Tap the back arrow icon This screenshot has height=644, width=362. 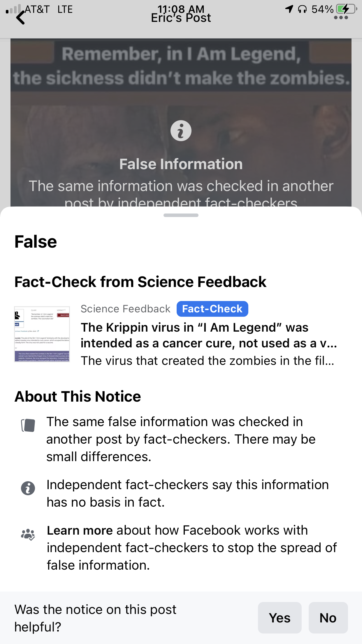click(x=20, y=17)
